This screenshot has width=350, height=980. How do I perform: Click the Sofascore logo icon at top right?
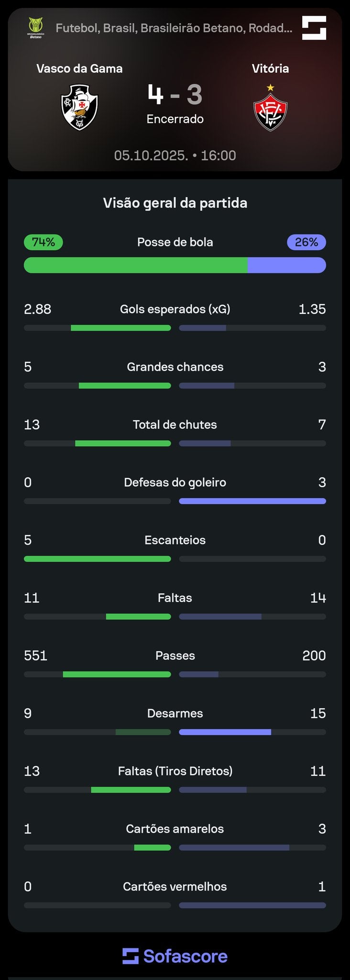pos(314,28)
